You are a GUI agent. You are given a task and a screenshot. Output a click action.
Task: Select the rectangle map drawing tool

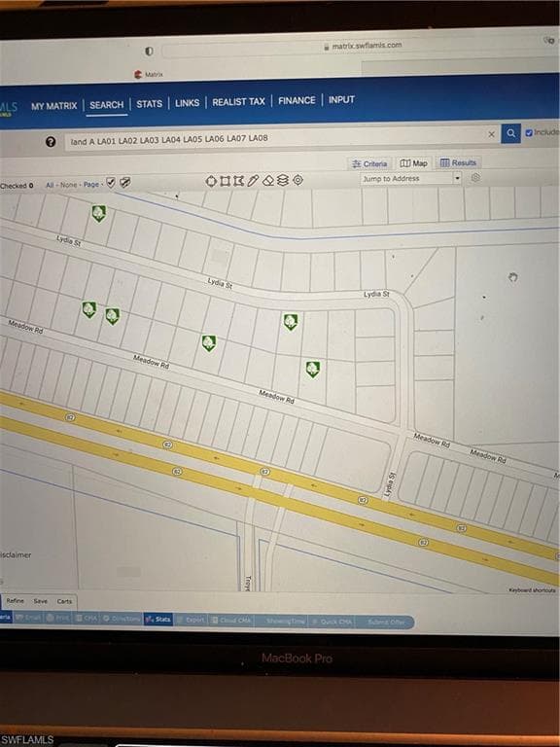tap(226, 181)
